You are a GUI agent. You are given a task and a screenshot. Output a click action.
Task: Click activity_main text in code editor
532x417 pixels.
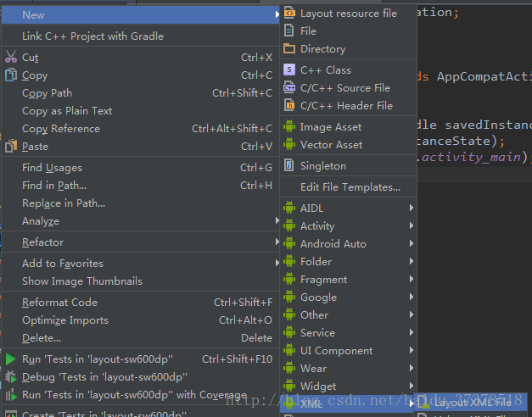click(472, 157)
